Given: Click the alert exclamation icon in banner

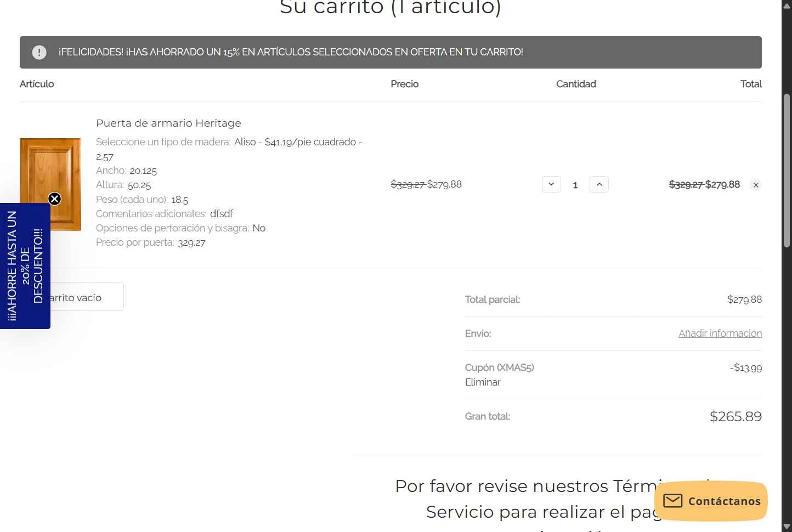Looking at the screenshot, I should (39, 52).
